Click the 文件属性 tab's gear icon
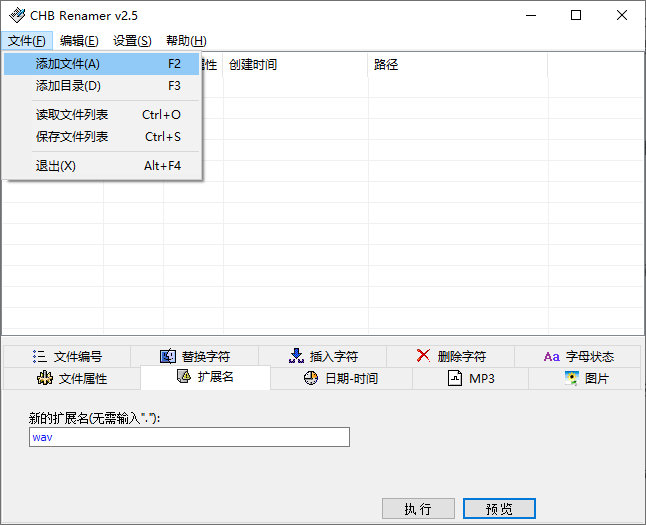Screen dimensions: 646x525 pos(45,378)
